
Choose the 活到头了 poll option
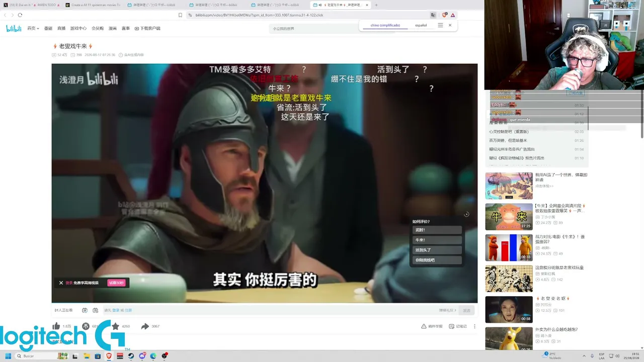[436, 250]
